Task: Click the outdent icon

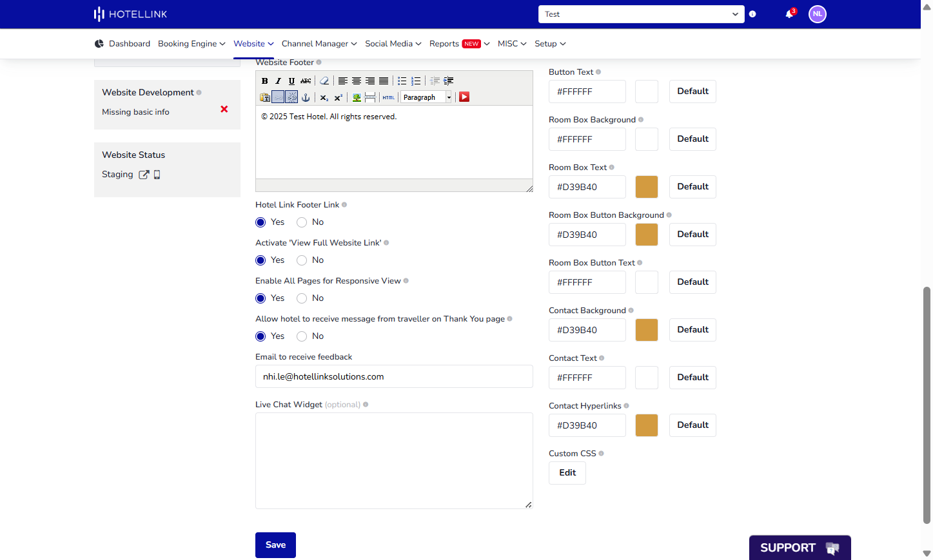Action: (x=435, y=81)
